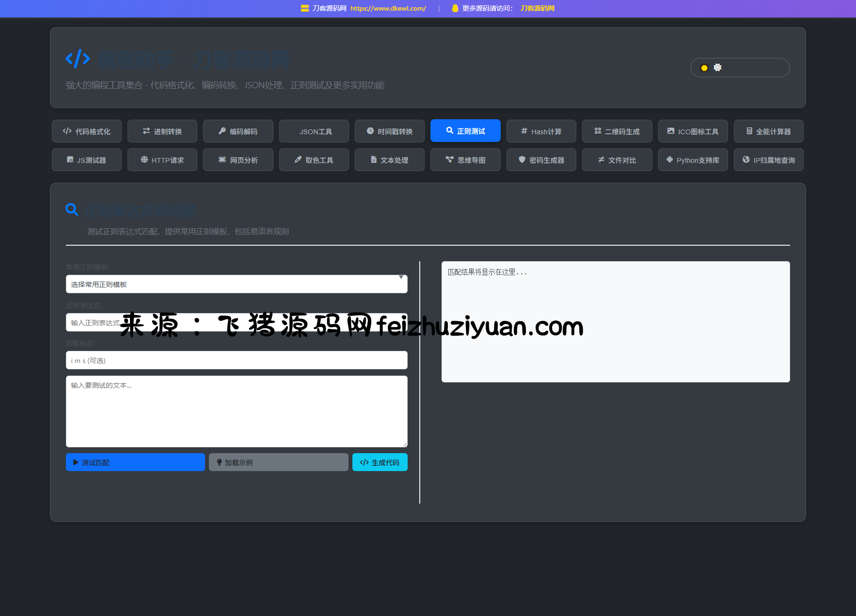Image resolution: width=856 pixels, height=616 pixels.
Task: Visit the yellow 刀客源码网 link
Action: [x=537, y=8]
